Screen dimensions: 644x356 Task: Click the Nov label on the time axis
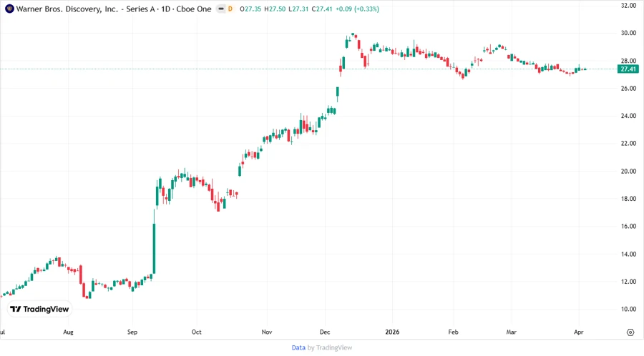point(267,332)
